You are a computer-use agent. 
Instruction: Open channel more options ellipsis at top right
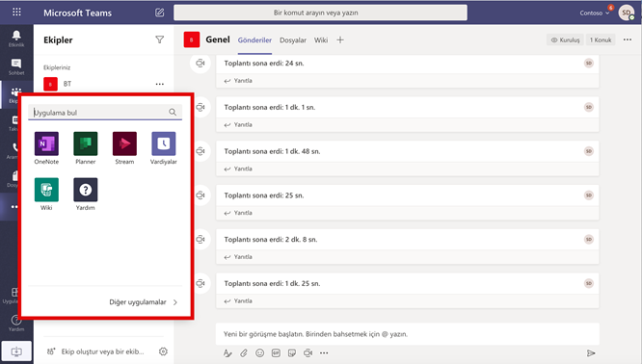click(x=628, y=39)
